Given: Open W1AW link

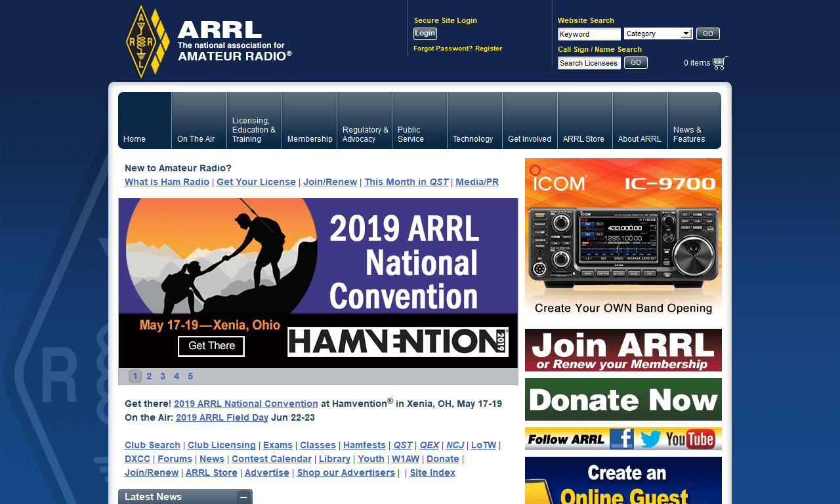Looking at the screenshot, I should tap(406, 459).
